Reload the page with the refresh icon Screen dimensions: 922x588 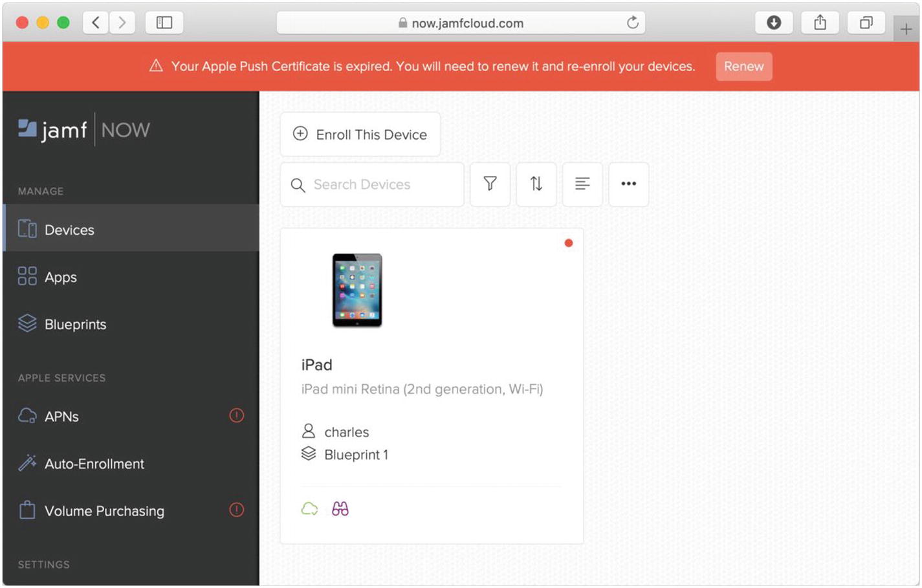pyautogui.click(x=633, y=23)
